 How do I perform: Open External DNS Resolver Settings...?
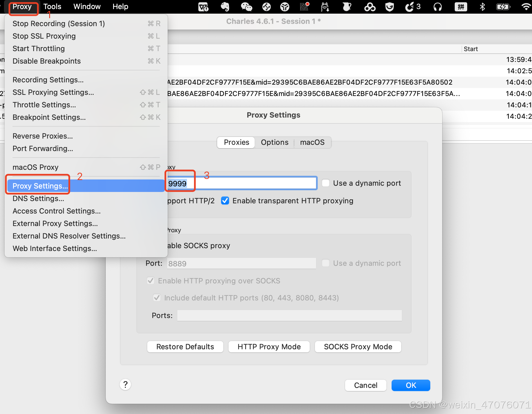[x=86, y=236]
